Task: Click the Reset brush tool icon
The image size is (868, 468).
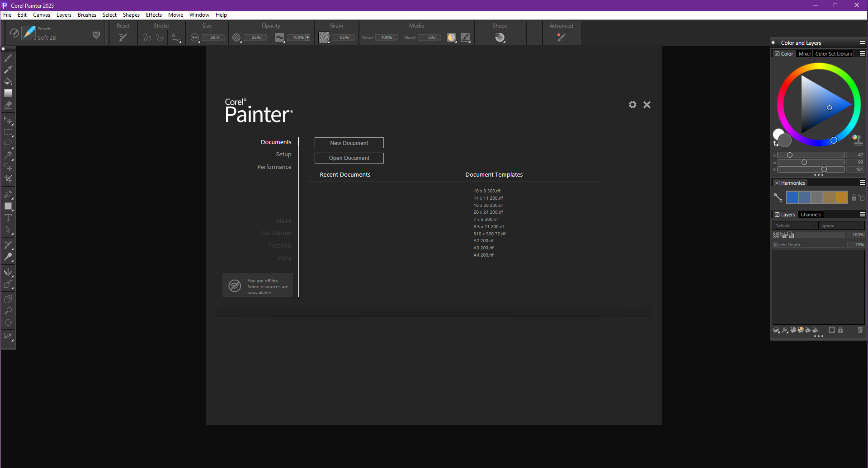Action: 123,37
